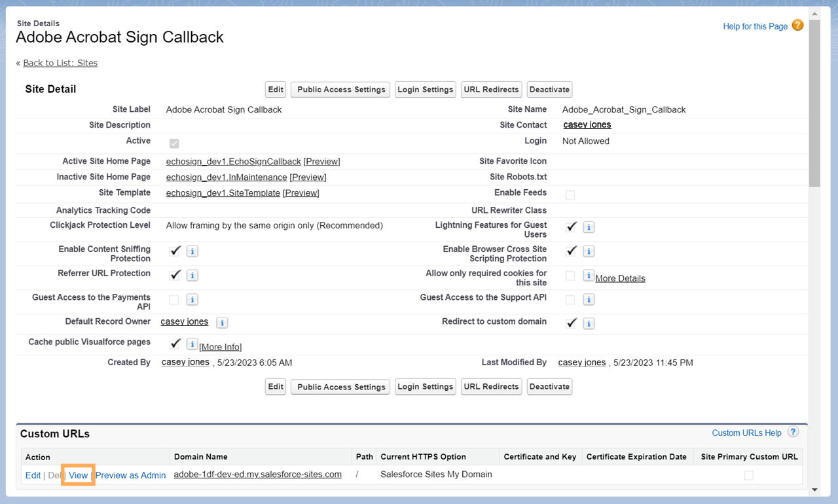Viewport: 838px width, 504px height.
Task: Click info icon for Guest Access to Support API
Action: (x=589, y=300)
